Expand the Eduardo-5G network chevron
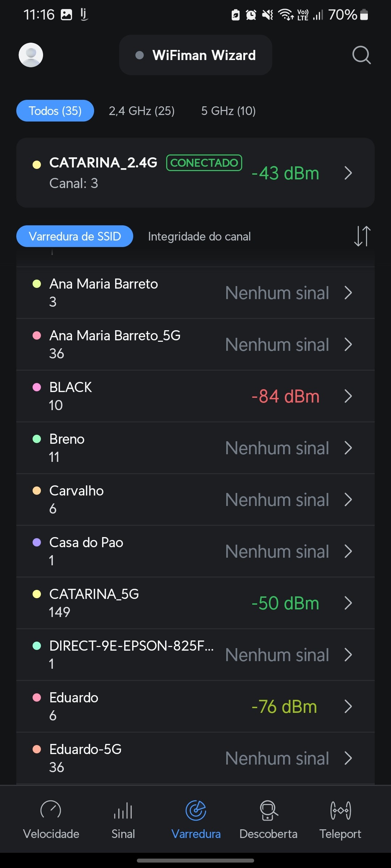This screenshot has height=868, width=391. tap(348, 758)
